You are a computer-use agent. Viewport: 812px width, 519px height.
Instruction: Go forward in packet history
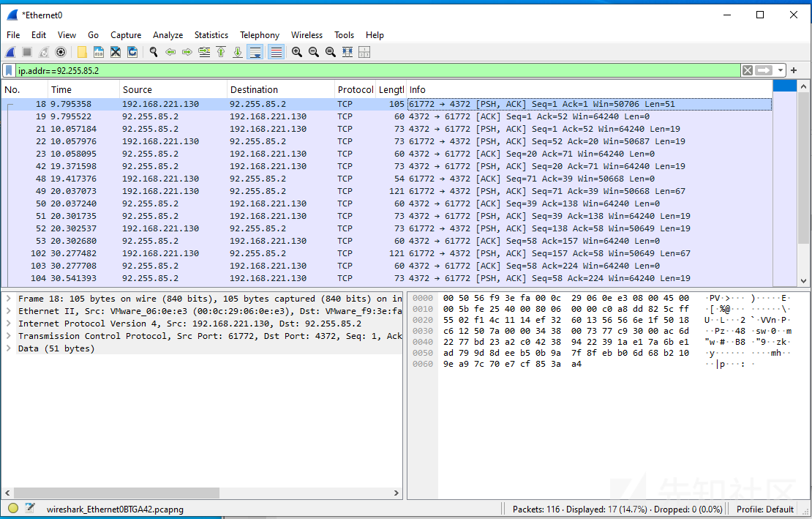(x=187, y=52)
